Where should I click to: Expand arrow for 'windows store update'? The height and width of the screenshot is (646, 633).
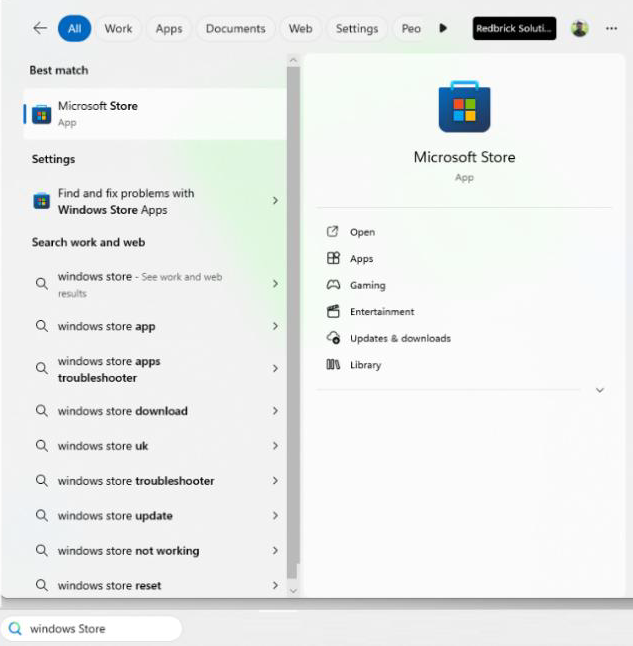275,515
